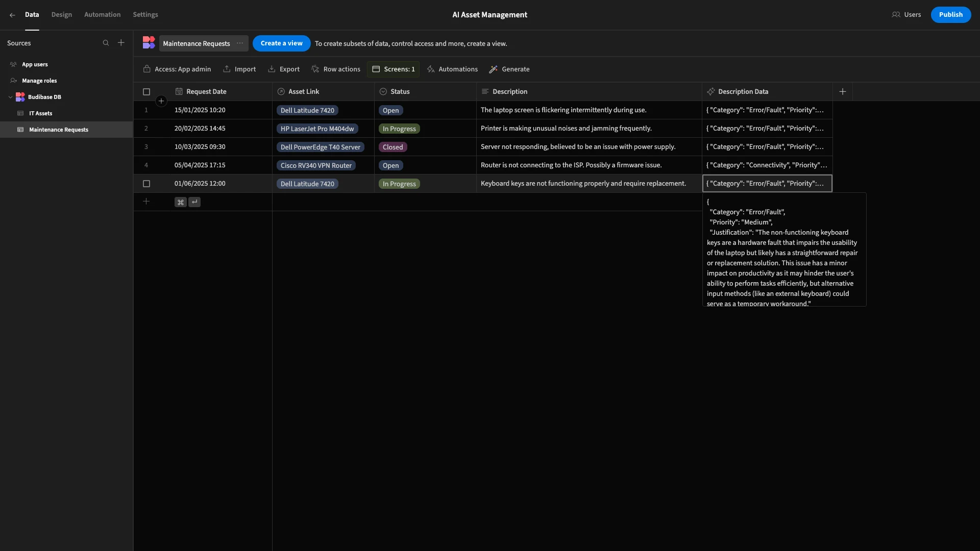Click the Import button
The image size is (980, 551).
point(239,69)
